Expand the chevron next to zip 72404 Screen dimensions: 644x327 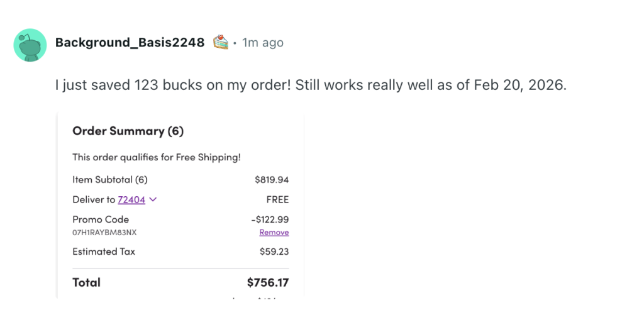tap(153, 200)
